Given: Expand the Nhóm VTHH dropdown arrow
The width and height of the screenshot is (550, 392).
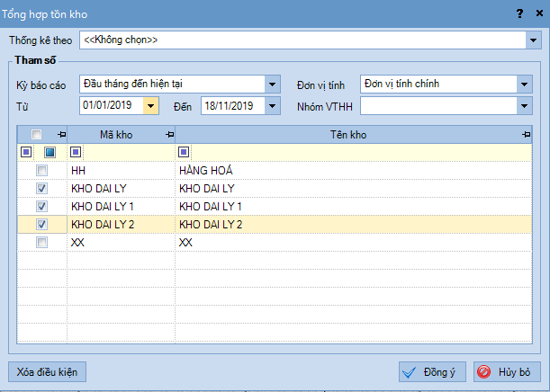Looking at the screenshot, I should (525, 106).
